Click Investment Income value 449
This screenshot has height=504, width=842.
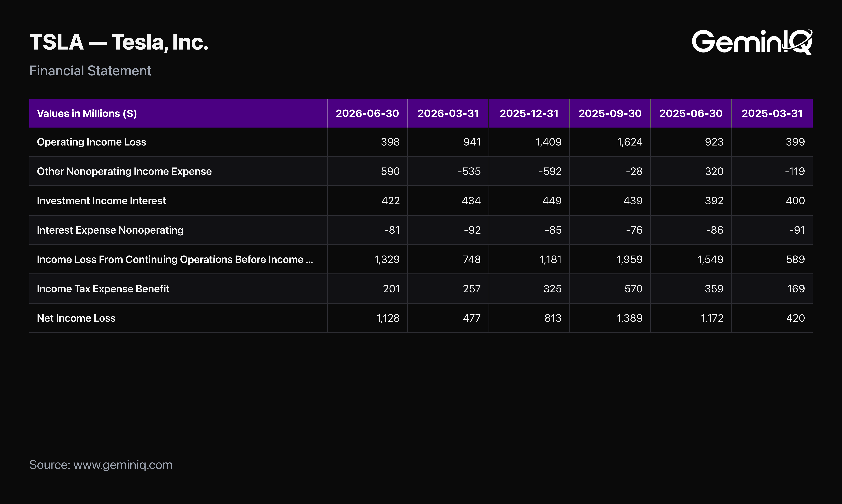coord(552,201)
